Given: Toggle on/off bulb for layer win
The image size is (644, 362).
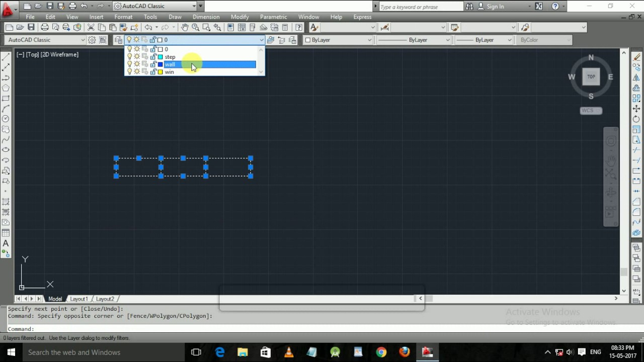Looking at the screenshot, I should [x=129, y=72].
